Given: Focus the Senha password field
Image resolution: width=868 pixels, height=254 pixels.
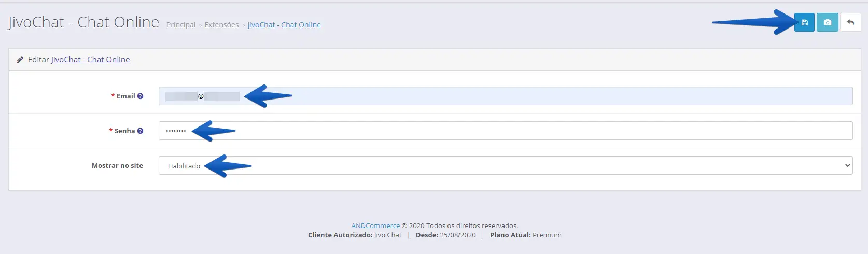Looking at the screenshot, I should click(506, 131).
